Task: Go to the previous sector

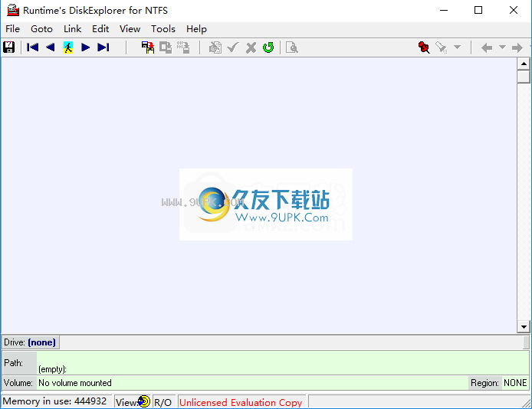Action: point(51,47)
